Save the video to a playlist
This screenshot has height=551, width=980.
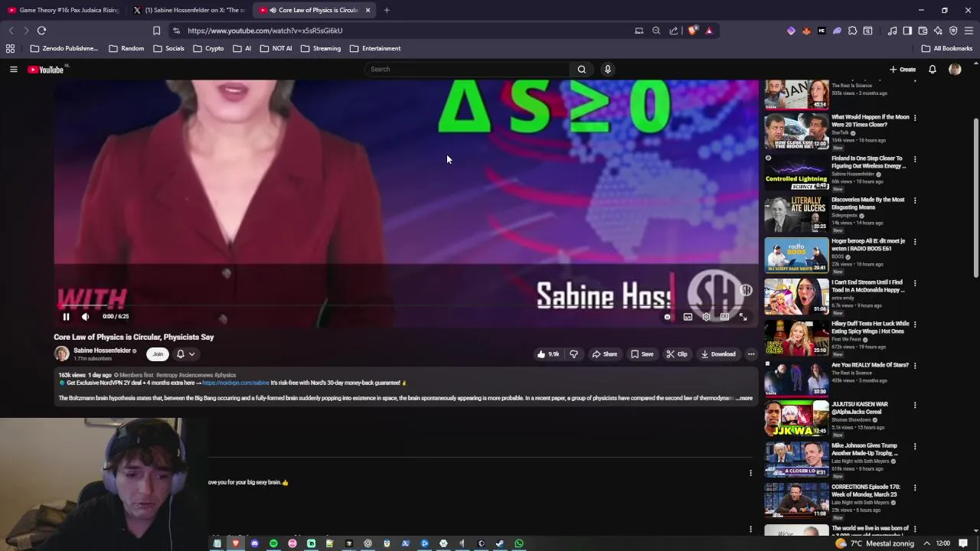pos(642,354)
